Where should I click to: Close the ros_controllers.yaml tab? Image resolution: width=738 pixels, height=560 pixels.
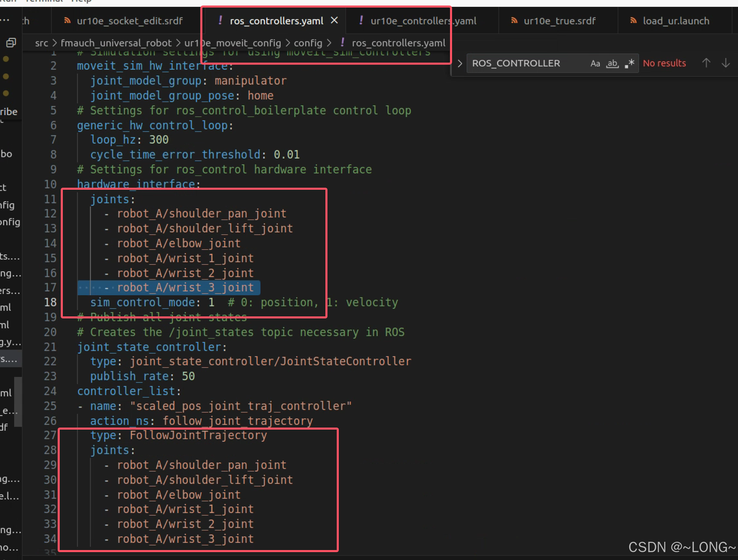click(x=334, y=21)
